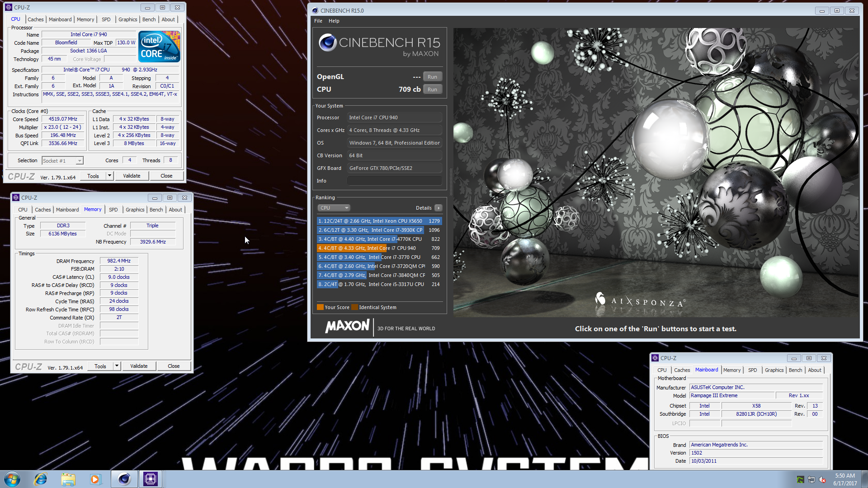Click Details label in Ranking panel

[x=424, y=208]
